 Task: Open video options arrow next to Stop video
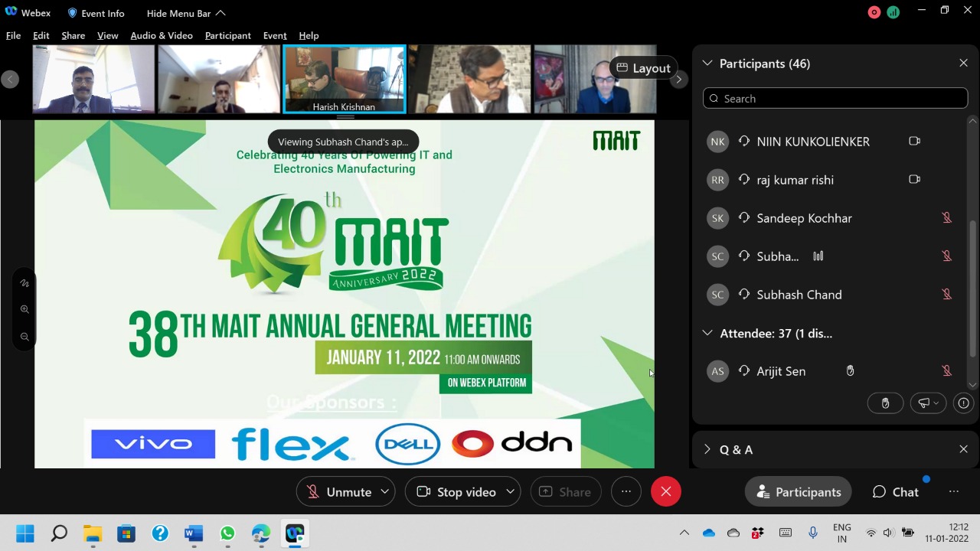pos(510,491)
